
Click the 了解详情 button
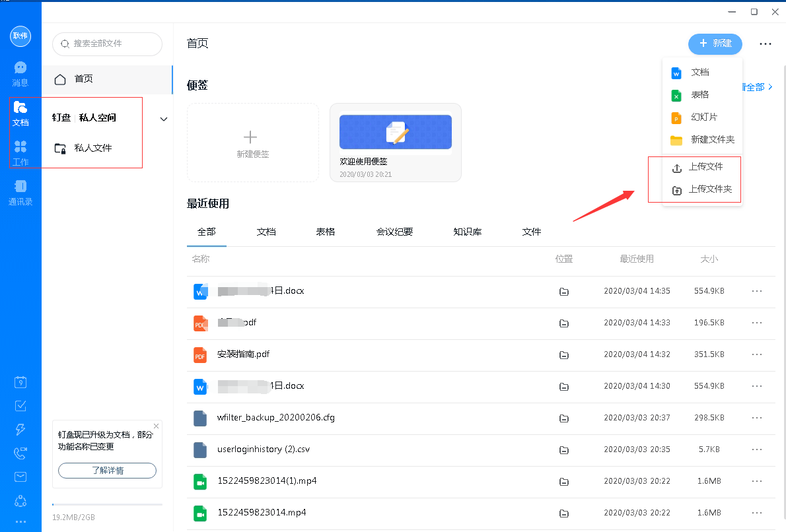(107, 471)
